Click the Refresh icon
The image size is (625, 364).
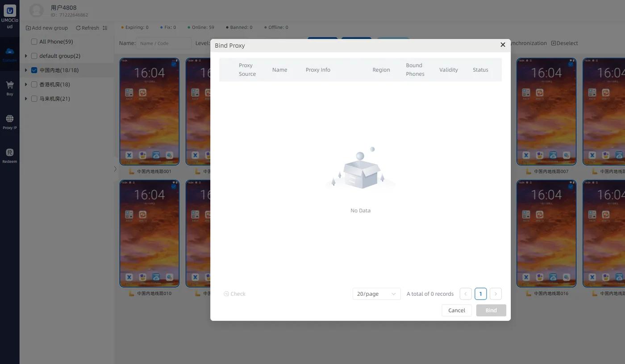(x=78, y=28)
